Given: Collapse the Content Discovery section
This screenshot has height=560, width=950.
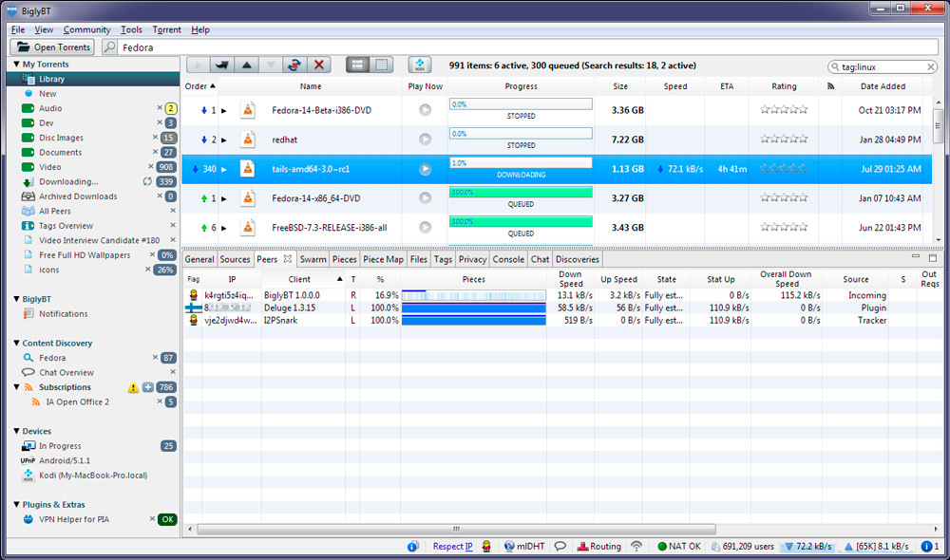Looking at the screenshot, I should pos(15,343).
